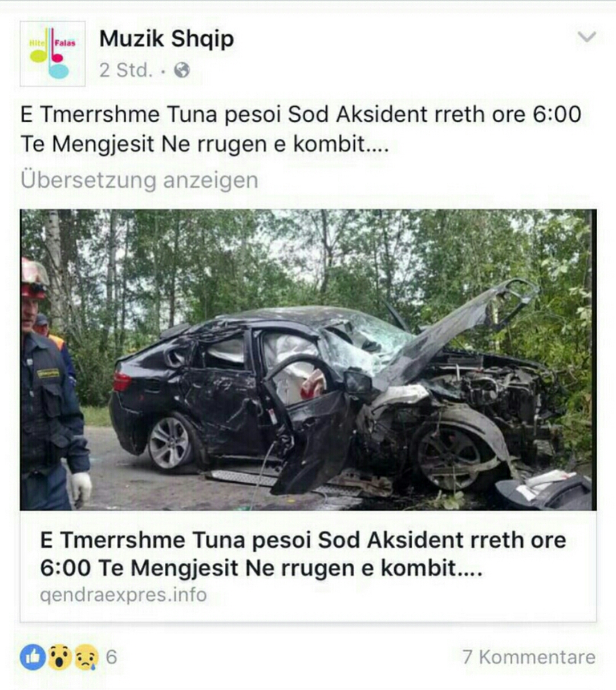Click the 2 Std. post timestamp
616x690 pixels.
coord(126,70)
